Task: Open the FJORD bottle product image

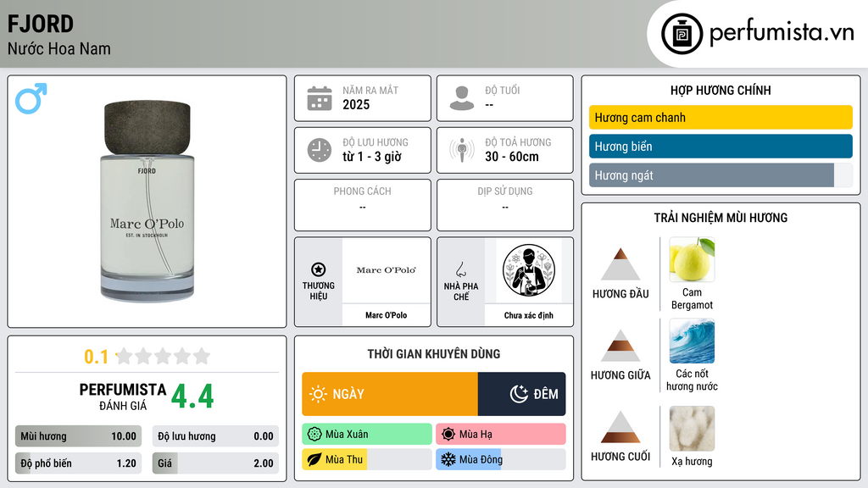Action: (x=147, y=202)
